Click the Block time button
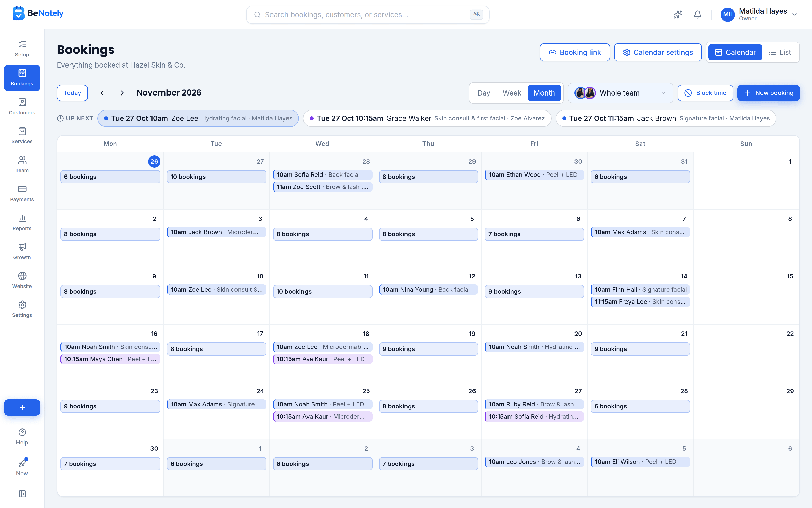 click(705, 93)
